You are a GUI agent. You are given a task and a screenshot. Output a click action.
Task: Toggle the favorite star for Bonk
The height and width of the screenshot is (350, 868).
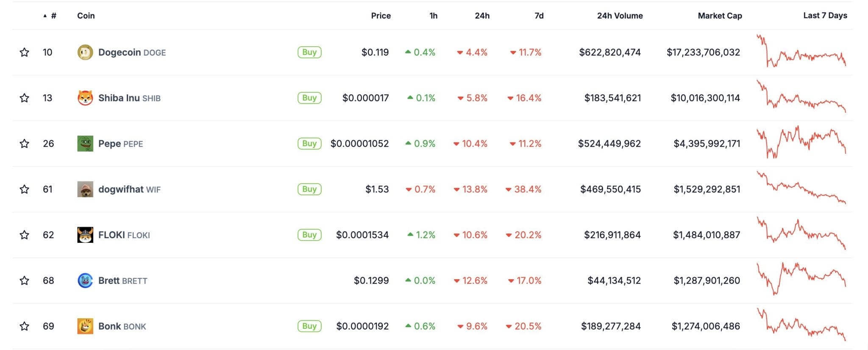25,326
